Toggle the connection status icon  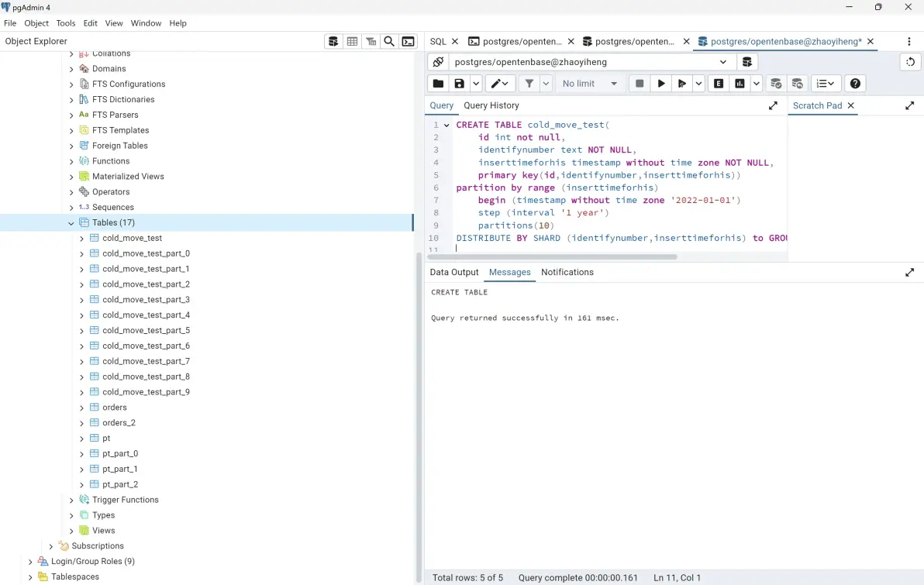pyautogui.click(x=438, y=62)
